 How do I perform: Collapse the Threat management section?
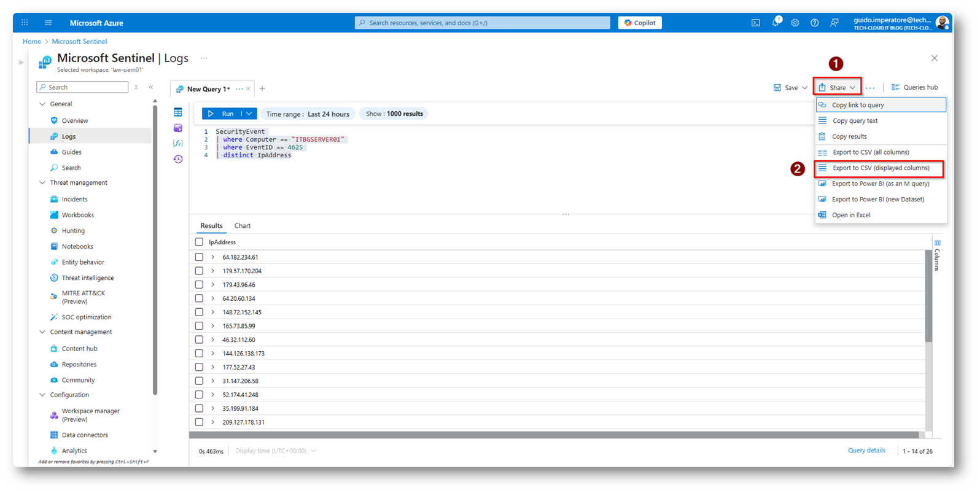[x=42, y=183]
